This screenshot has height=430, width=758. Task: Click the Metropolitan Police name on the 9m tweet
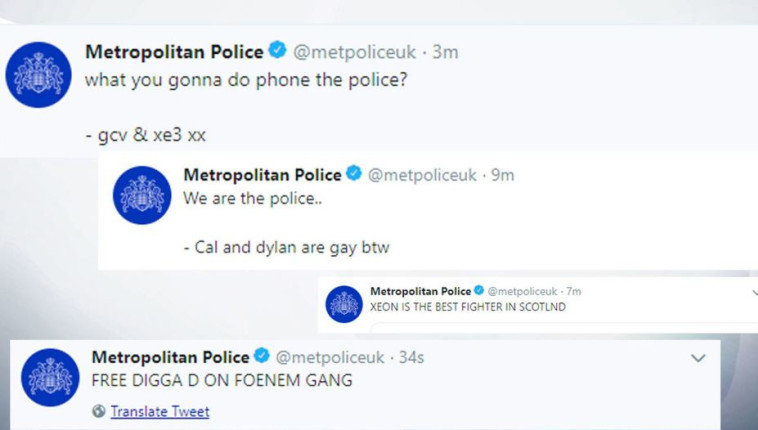click(x=262, y=175)
